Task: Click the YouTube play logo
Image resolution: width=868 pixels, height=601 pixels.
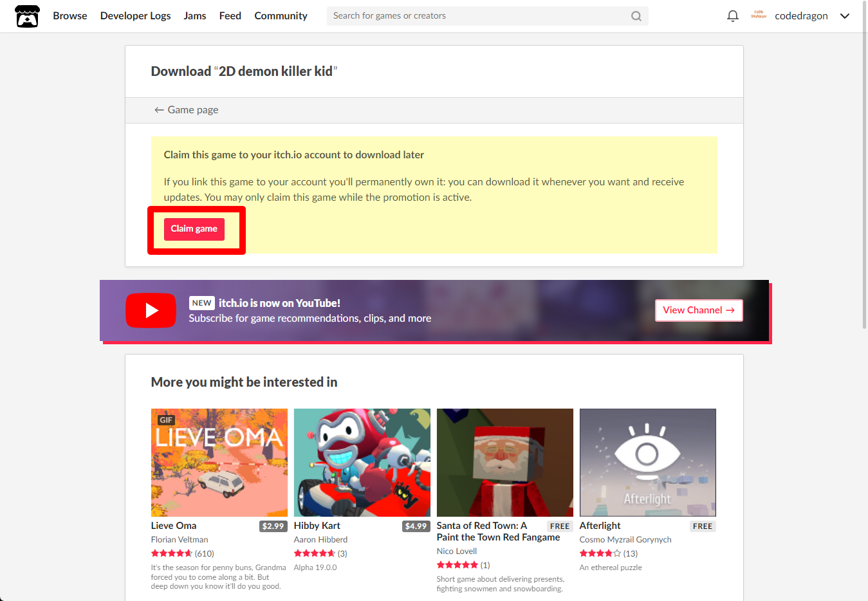Action: tap(151, 310)
